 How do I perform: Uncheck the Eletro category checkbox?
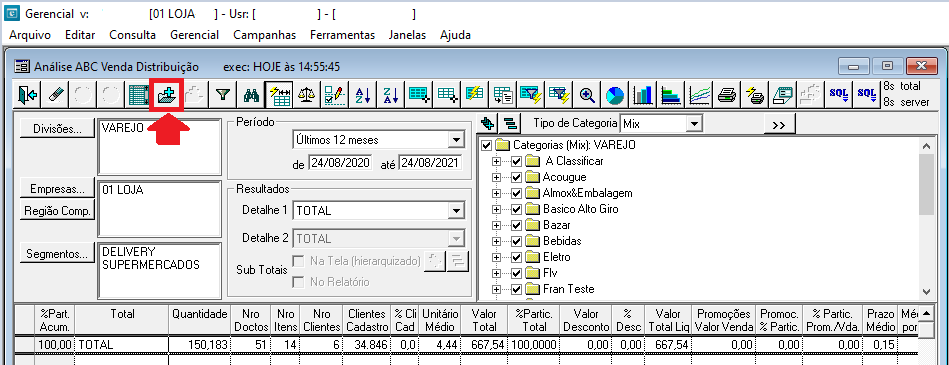(x=516, y=257)
